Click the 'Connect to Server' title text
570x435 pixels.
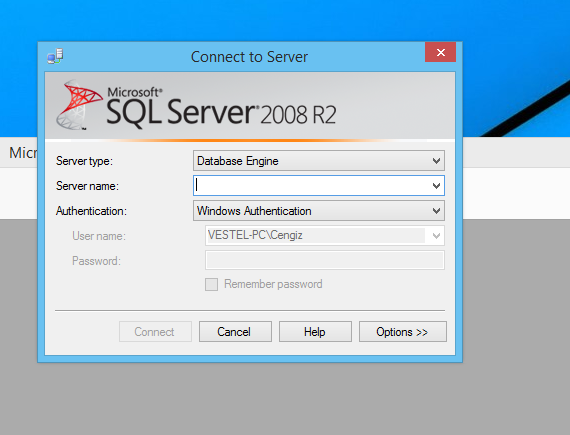tap(249, 57)
